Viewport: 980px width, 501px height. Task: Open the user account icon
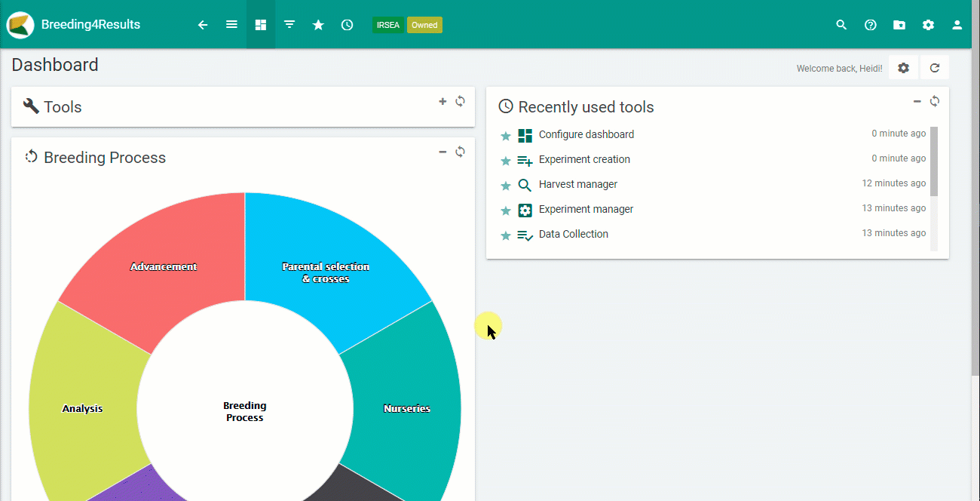[x=957, y=25]
